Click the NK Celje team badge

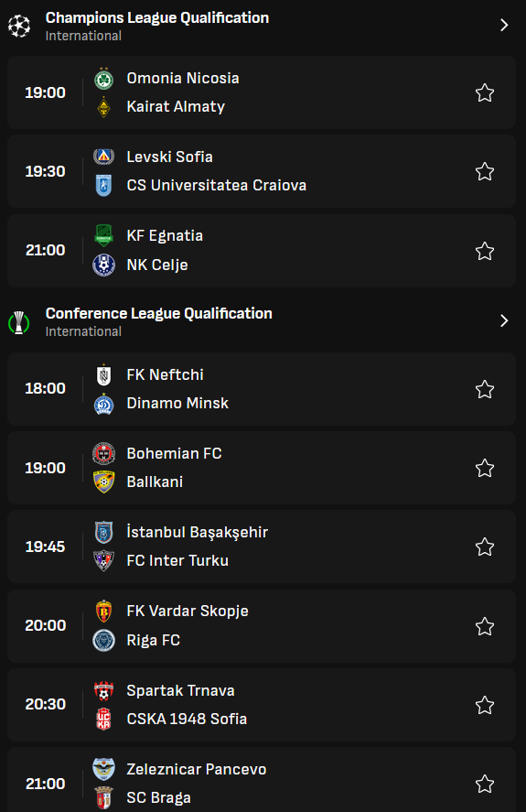coord(103,265)
